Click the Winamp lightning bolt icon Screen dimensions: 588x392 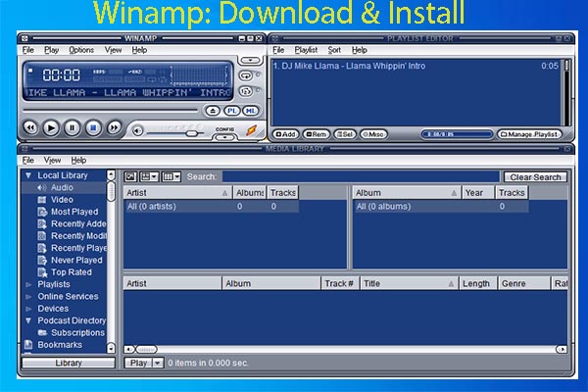click(x=251, y=129)
